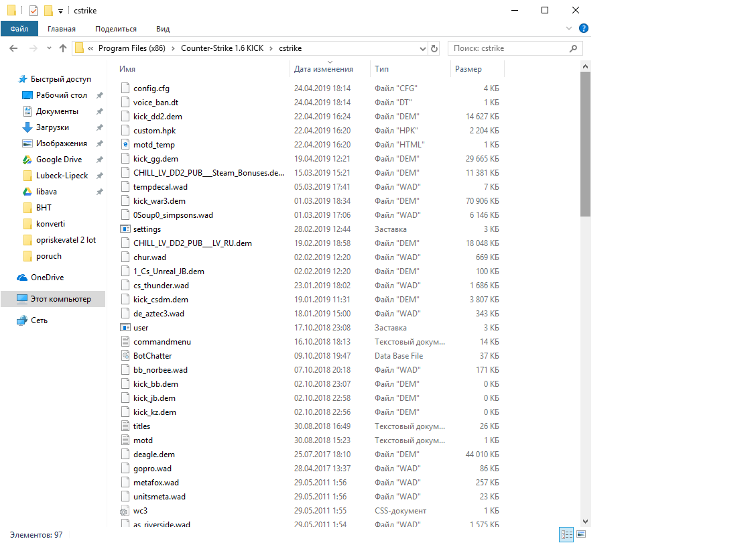Click the wc3 CSS document icon

125,511
